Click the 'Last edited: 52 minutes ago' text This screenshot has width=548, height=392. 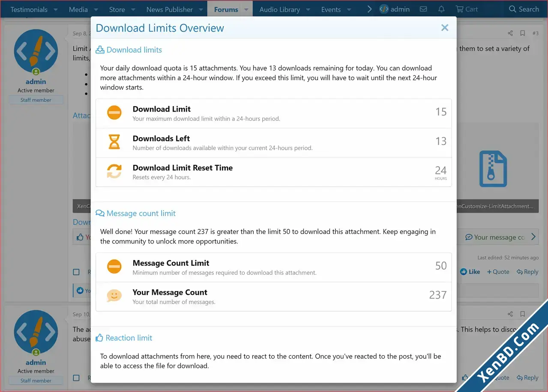point(508,258)
